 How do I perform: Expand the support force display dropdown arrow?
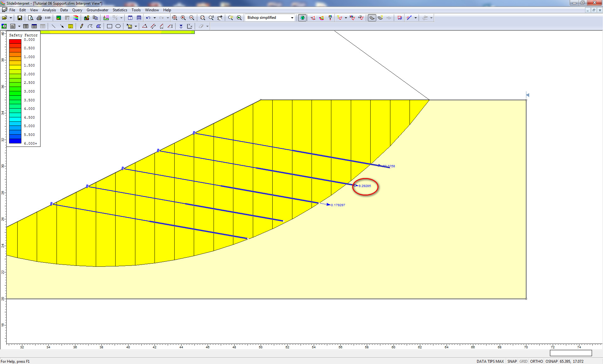point(416,18)
